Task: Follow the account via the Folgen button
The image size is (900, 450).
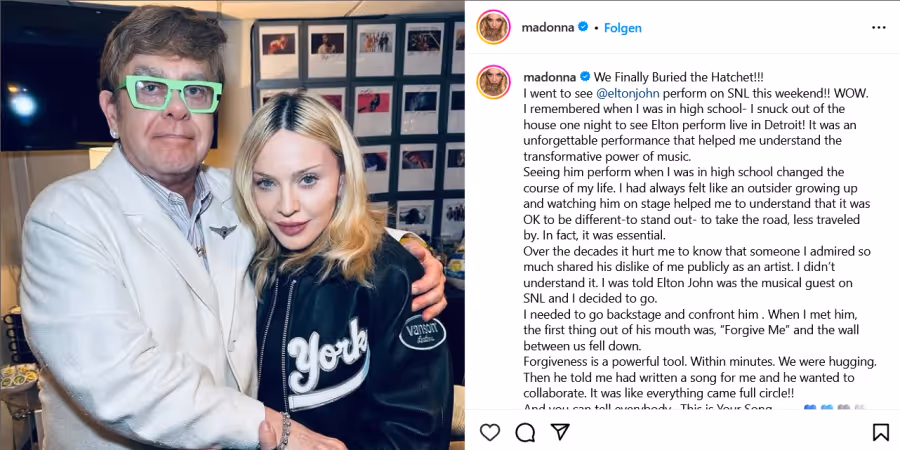Action: click(x=623, y=28)
